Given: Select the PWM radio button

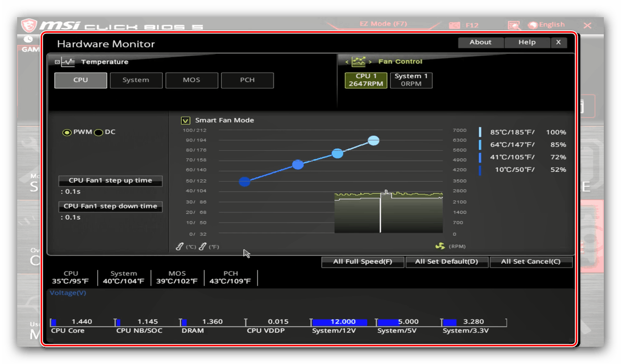Looking at the screenshot, I should pos(67,132).
